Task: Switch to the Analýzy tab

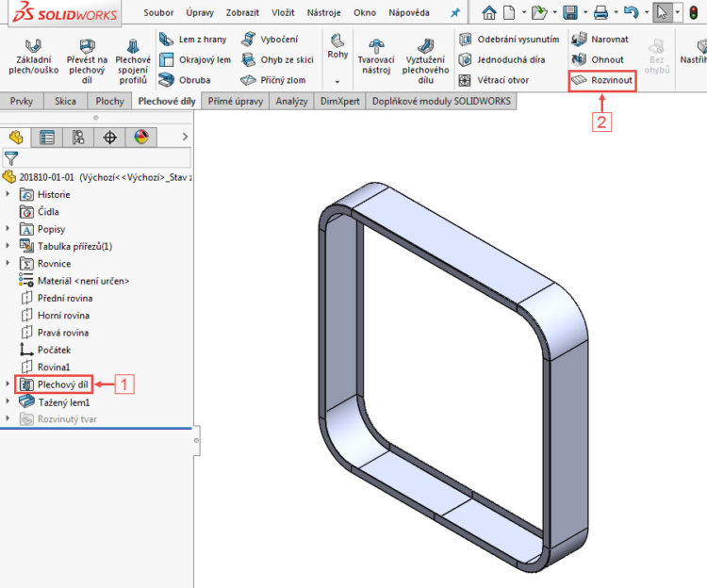Action: click(291, 102)
